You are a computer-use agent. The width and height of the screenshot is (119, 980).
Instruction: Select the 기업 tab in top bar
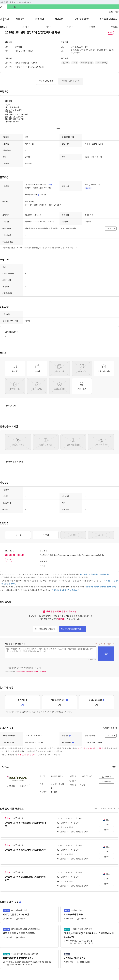tap(15, 7)
